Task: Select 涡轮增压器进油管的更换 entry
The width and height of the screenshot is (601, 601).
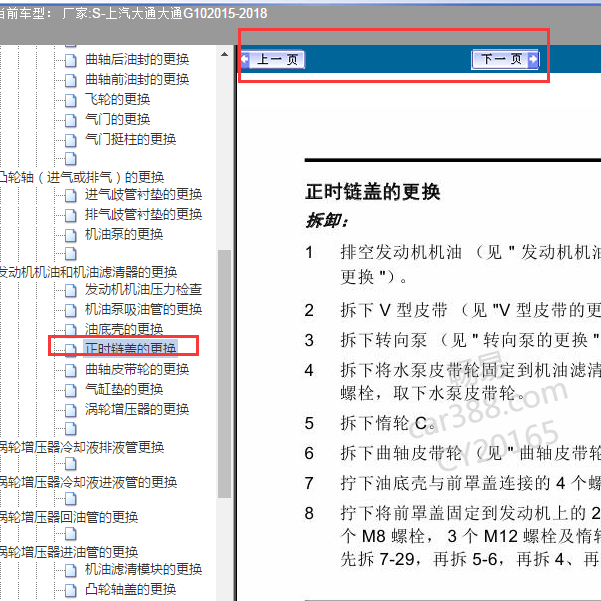Action: (69, 552)
